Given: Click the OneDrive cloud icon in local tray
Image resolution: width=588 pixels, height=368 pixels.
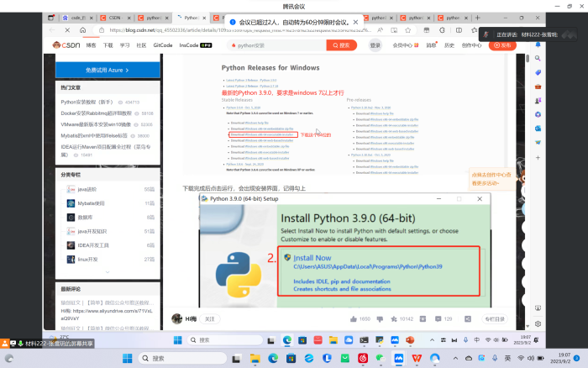Looking at the screenshot, I should point(469,358).
